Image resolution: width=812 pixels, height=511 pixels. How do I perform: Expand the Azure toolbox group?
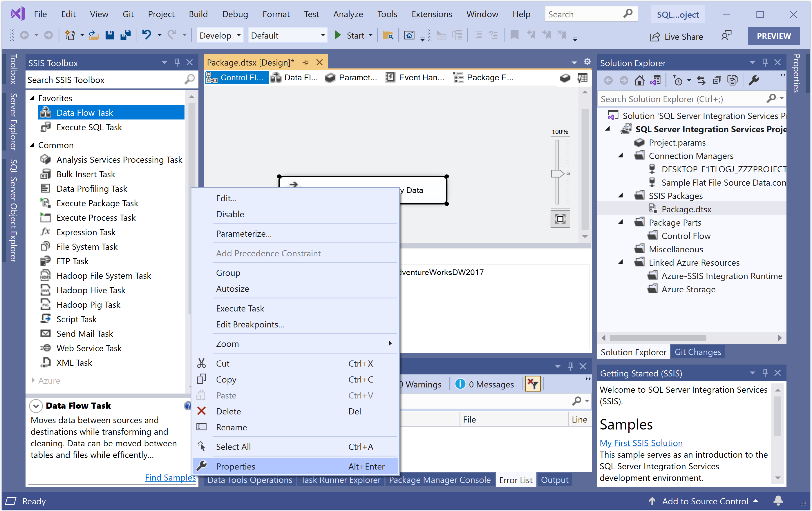pos(33,380)
